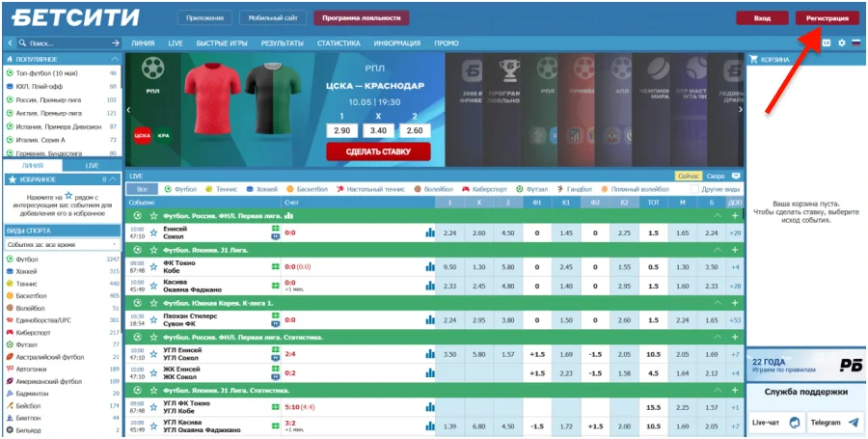This screenshot has width=868, height=439.
Task: Click СДЕЛАТЬ СТАВКУ on the banner
Action: click(x=378, y=151)
